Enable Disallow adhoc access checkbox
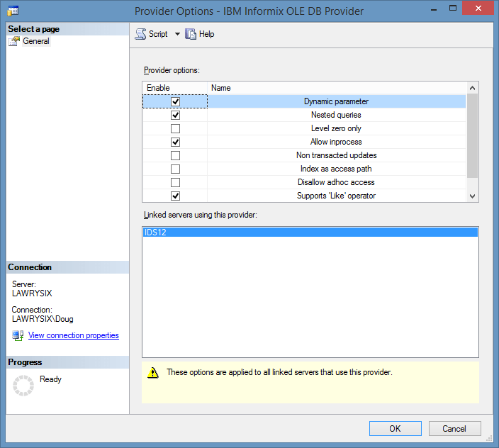The width and height of the screenshot is (499, 448). (x=175, y=182)
